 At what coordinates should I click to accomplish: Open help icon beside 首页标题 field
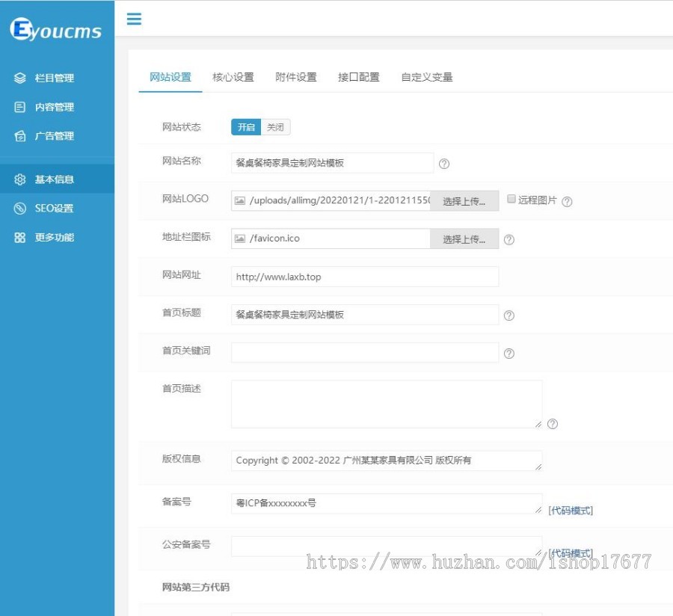click(509, 315)
